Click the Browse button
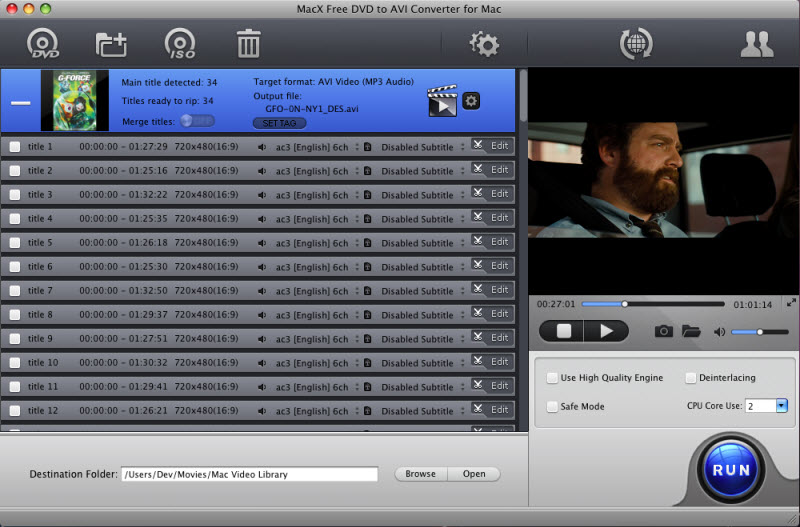Image resolution: width=800 pixels, height=527 pixels. point(420,474)
